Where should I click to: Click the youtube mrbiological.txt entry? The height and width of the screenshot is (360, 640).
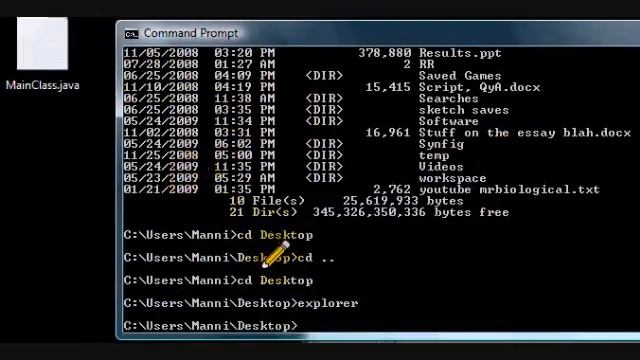(x=509, y=190)
